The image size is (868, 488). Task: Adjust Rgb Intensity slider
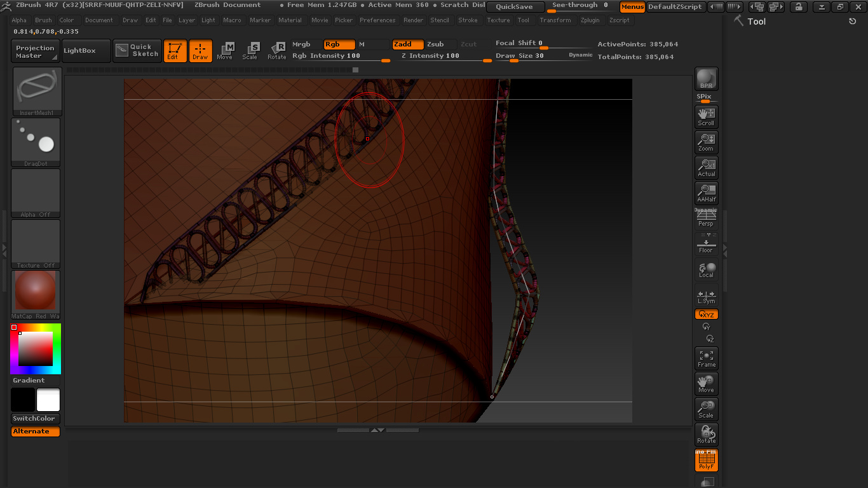[341, 57]
